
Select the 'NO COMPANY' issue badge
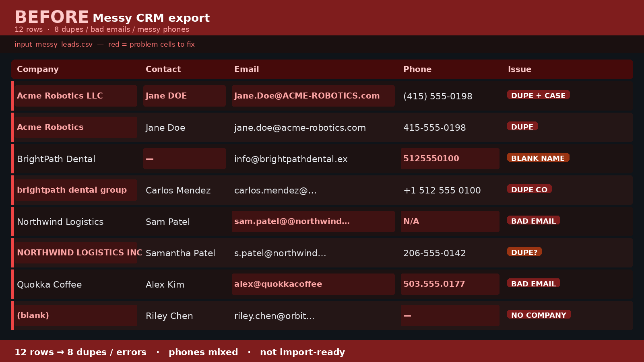[x=539, y=315]
